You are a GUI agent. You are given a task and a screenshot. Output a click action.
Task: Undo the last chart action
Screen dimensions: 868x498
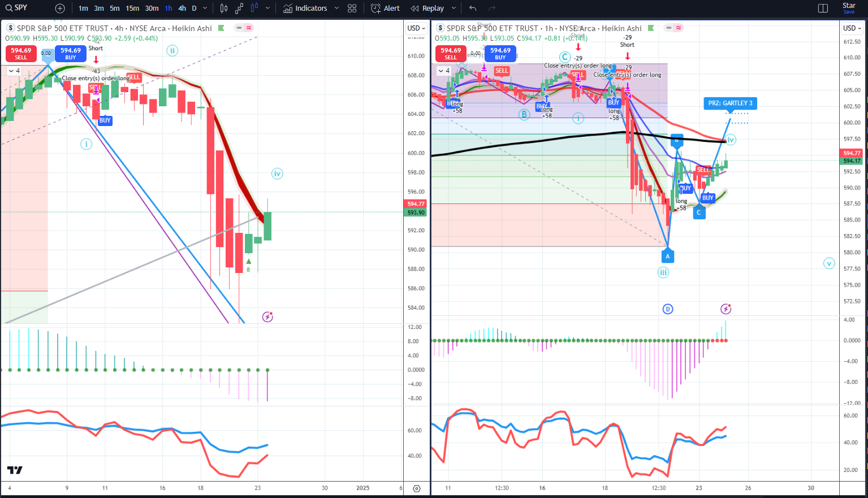click(473, 8)
